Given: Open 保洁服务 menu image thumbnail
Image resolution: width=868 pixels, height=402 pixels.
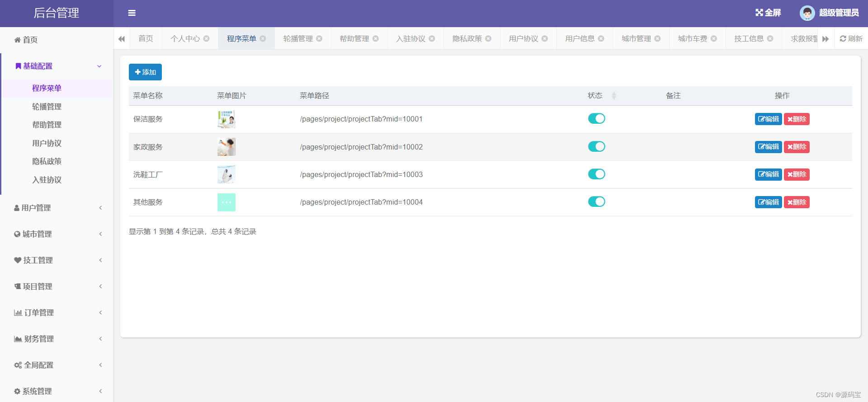Looking at the screenshot, I should click(x=226, y=119).
